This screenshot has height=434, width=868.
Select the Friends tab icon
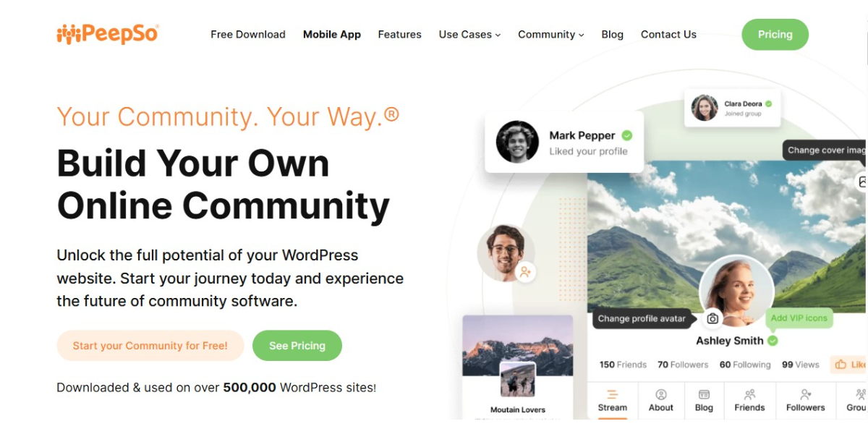tap(749, 395)
